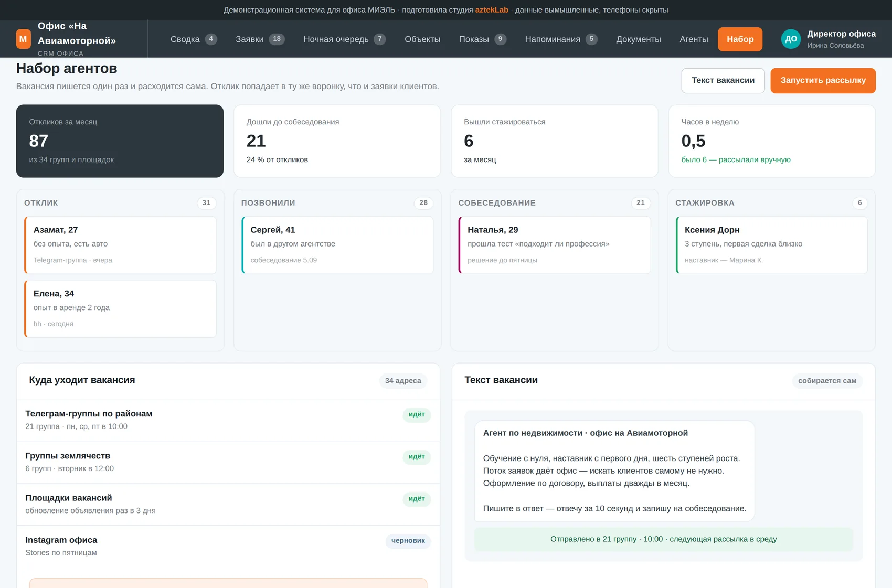Open the ДО director avatar

point(791,39)
